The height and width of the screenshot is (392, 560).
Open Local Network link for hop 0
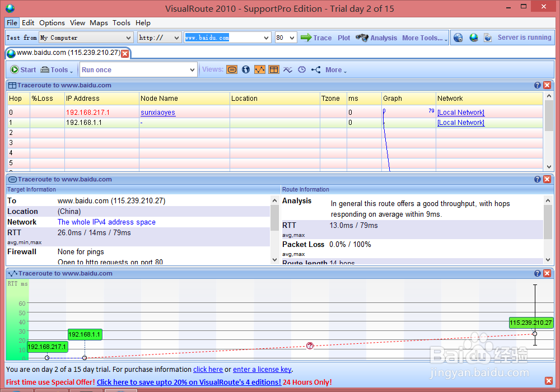point(461,113)
